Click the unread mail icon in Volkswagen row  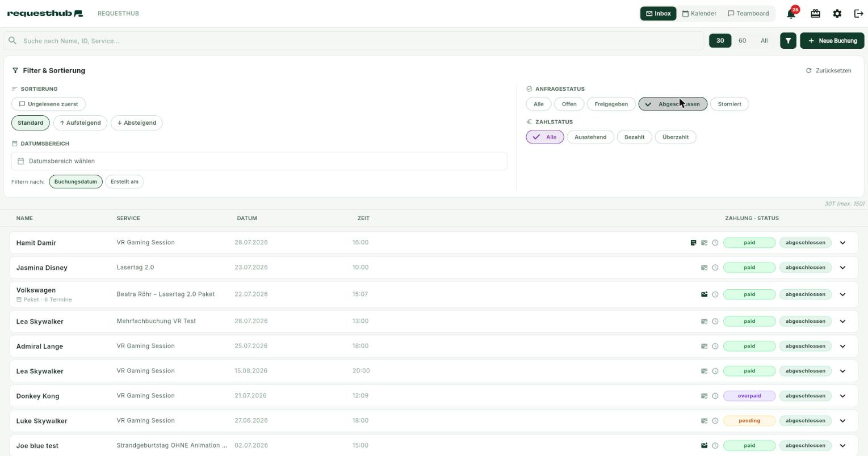(x=704, y=294)
